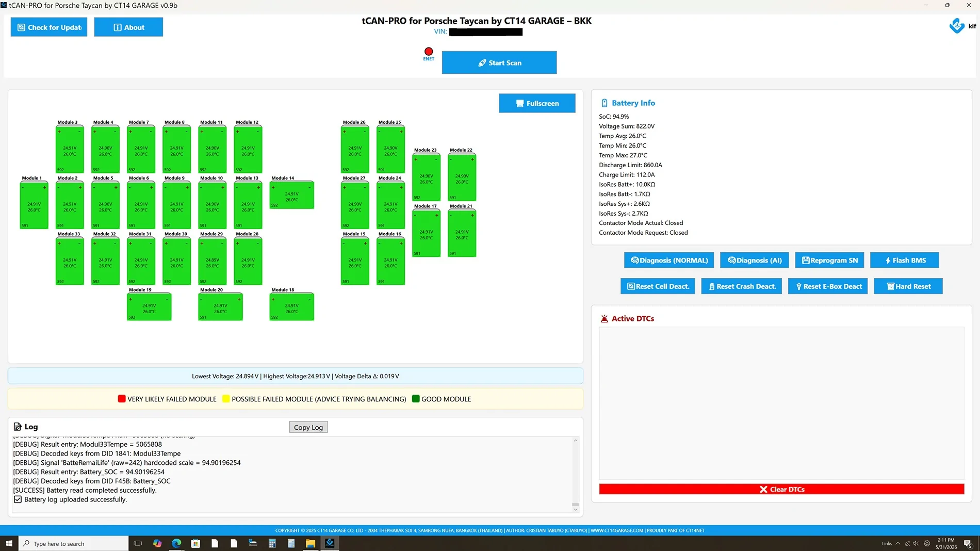Screen dimensions: 980x551
Task: Click the red ENET connection indicator
Action: tap(429, 52)
